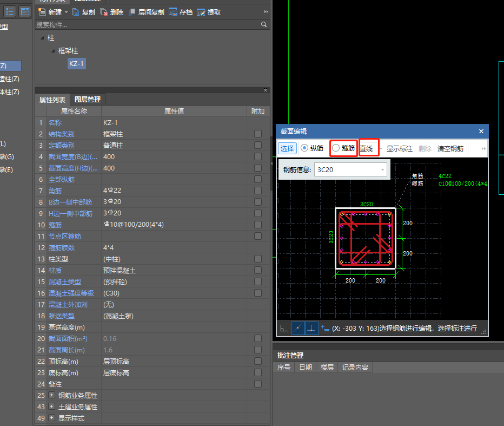Screen dimensions: 504x426
Task: Click the 提取 extract icon
Action: (x=201, y=12)
